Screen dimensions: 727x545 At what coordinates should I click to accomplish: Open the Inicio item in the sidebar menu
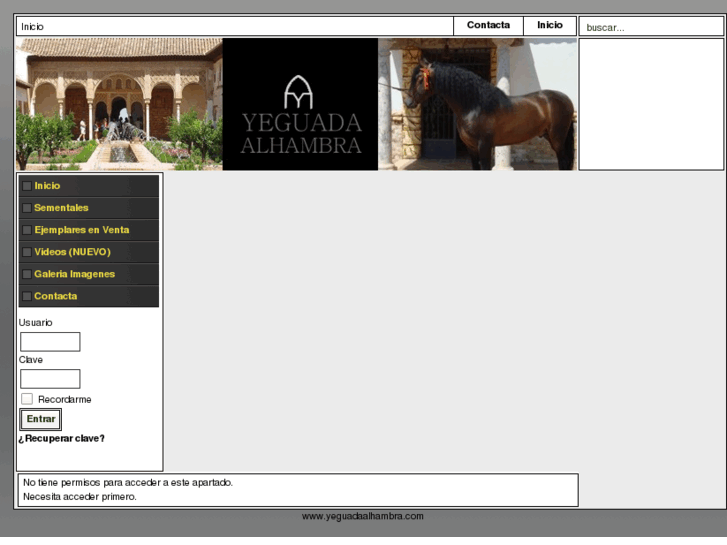click(89, 186)
